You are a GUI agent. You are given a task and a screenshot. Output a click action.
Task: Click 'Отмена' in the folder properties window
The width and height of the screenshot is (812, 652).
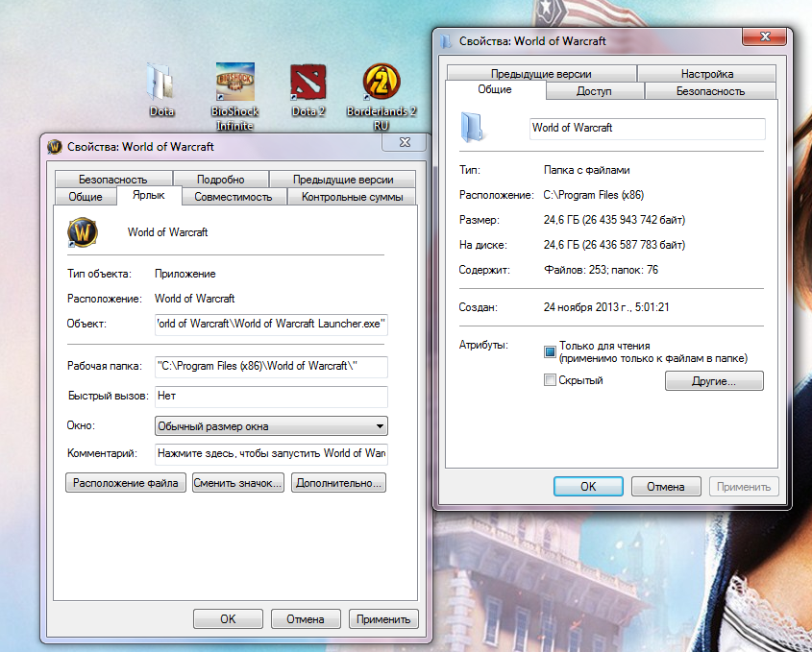666,487
